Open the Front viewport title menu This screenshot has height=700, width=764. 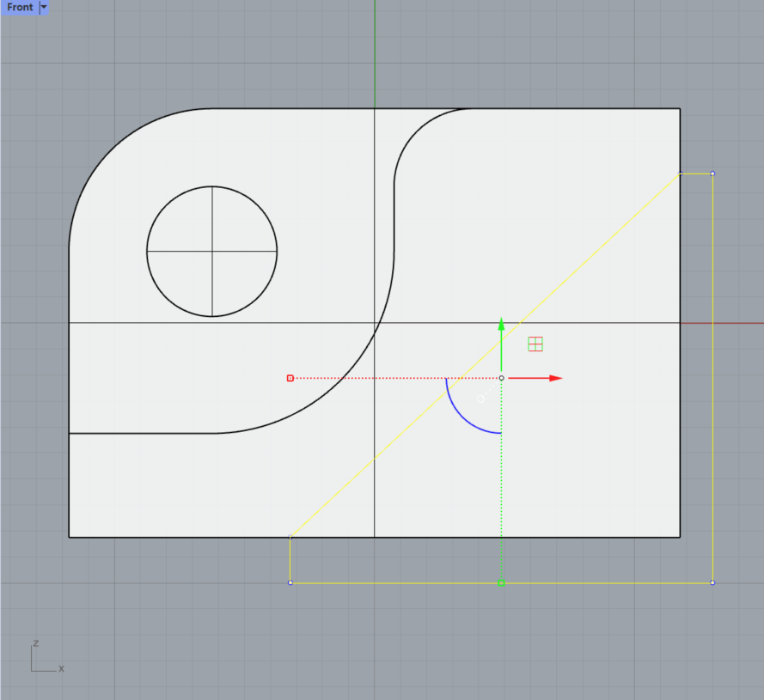[x=20, y=8]
